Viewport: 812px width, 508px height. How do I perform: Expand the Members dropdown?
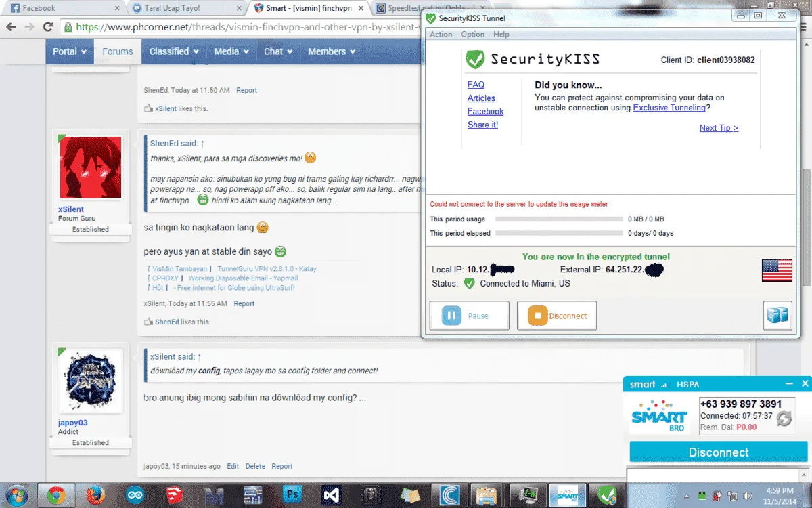[332, 51]
